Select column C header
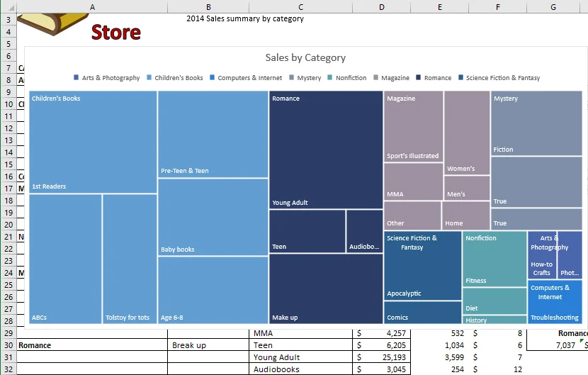This screenshot has height=375, width=588. click(300, 7)
